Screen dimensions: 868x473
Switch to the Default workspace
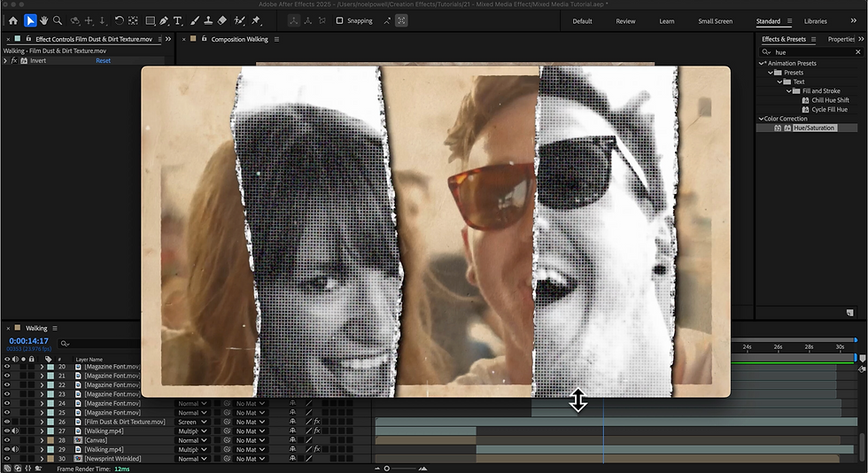(583, 21)
